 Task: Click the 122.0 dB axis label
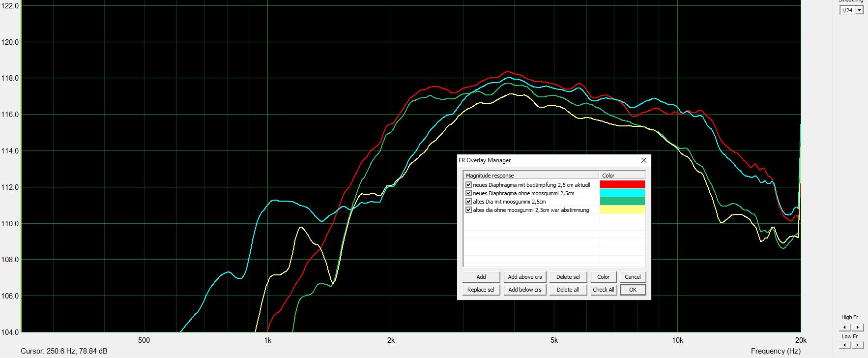coord(10,6)
